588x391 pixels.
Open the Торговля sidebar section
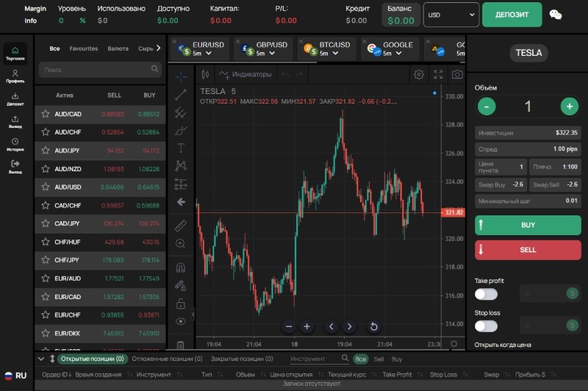click(15, 53)
